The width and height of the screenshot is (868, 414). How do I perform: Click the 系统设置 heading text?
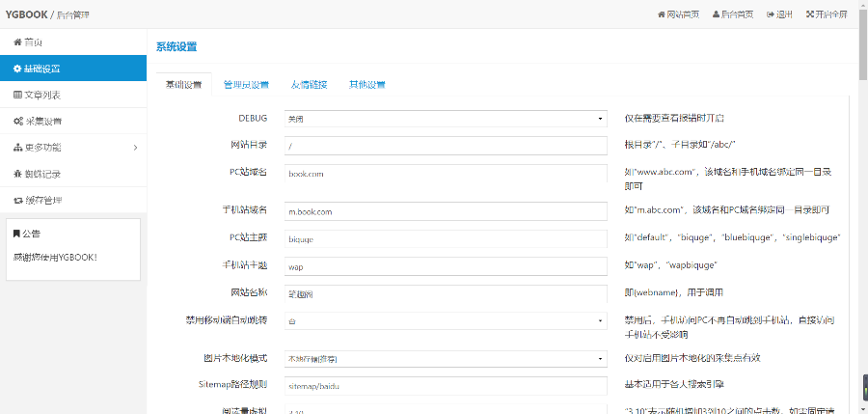(176, 47)
